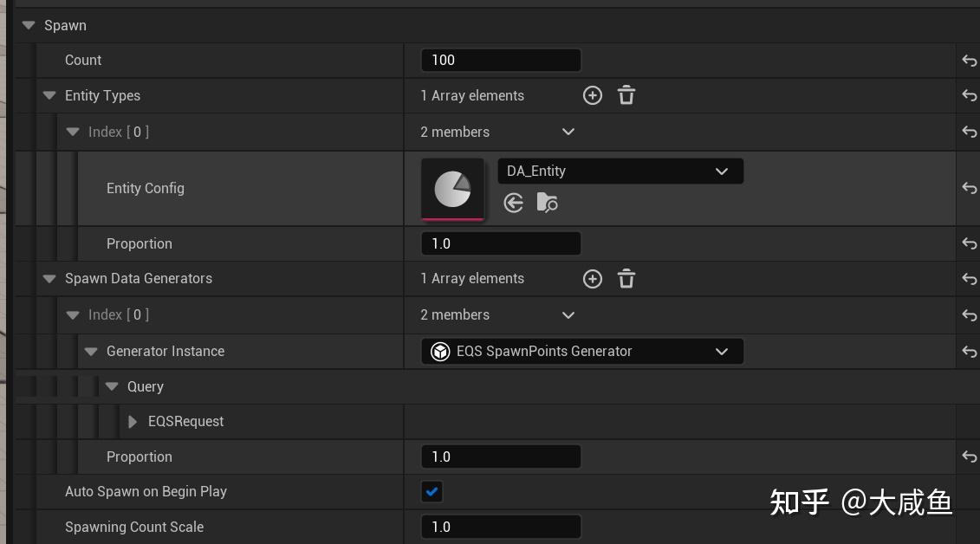Viewport: 980px width, 544px height.
Task: Empty the Spawn Data Generators array
Action: pyautogui.click(x=626, y=279)
